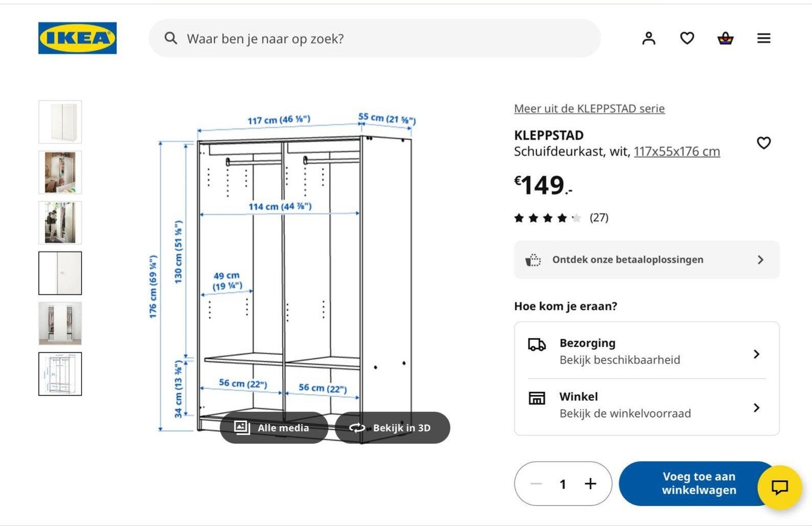Click the search magnifier icon
The width and height of the screenshot is (812, 526).
point(171,38)
